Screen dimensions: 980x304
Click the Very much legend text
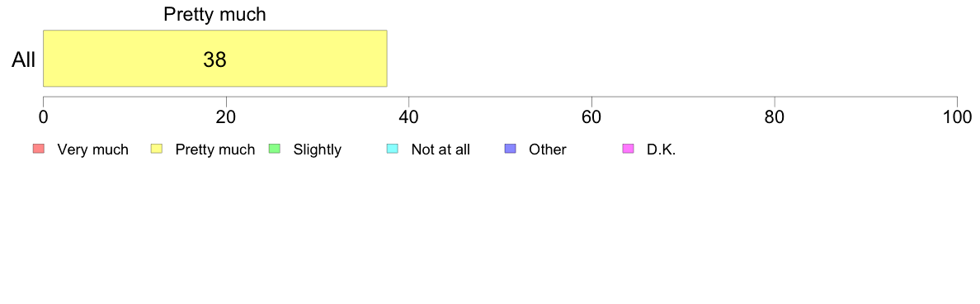click(x=92, y=150)
